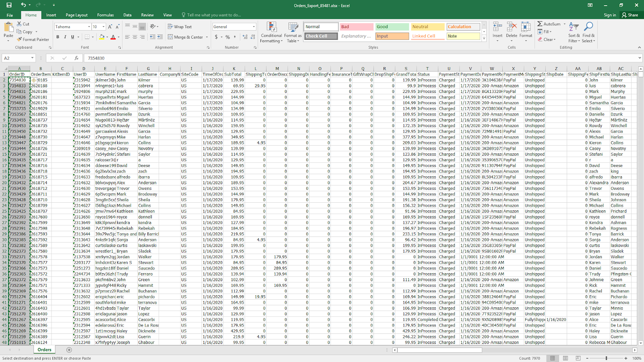Click the Save icon in title bar

point(9,5)
